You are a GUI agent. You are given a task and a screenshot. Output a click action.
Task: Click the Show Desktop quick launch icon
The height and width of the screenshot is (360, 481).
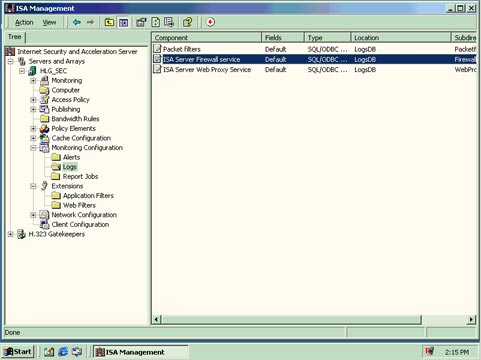click(x=49, y=351)
